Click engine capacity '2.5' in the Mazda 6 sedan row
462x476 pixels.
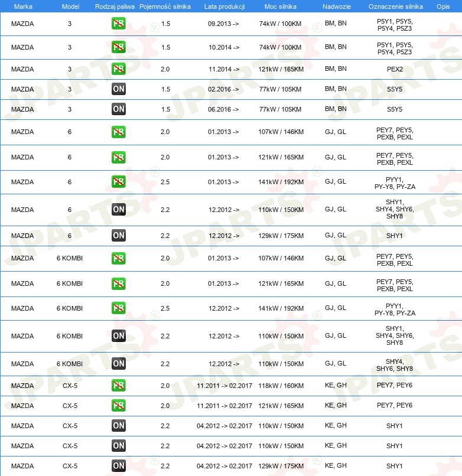165,182
